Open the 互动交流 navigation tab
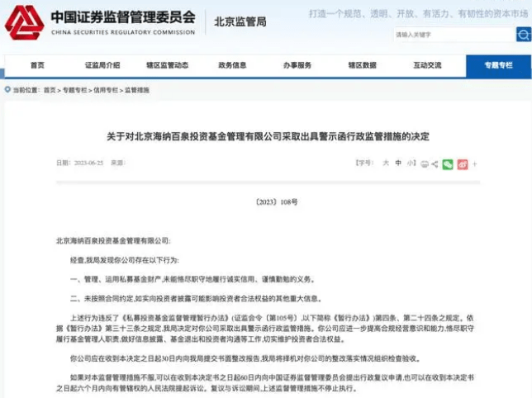The image size is (532, 398). click(427, 65)
